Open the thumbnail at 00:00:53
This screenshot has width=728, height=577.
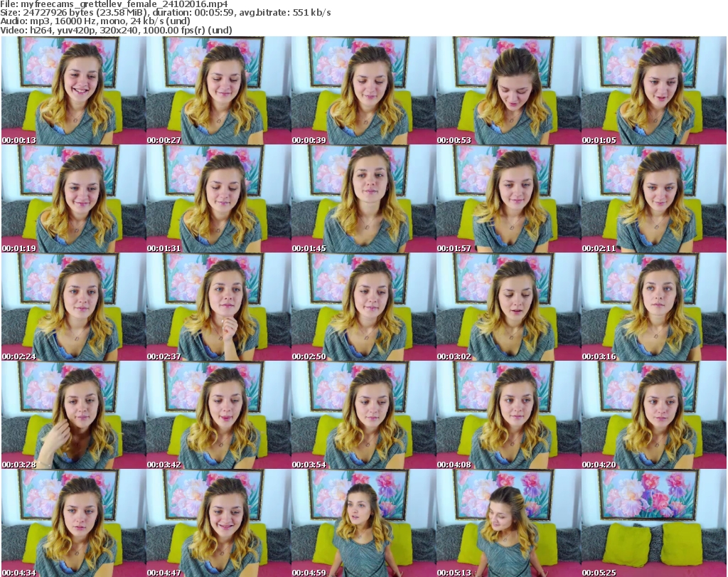click(x=508, y=90)
